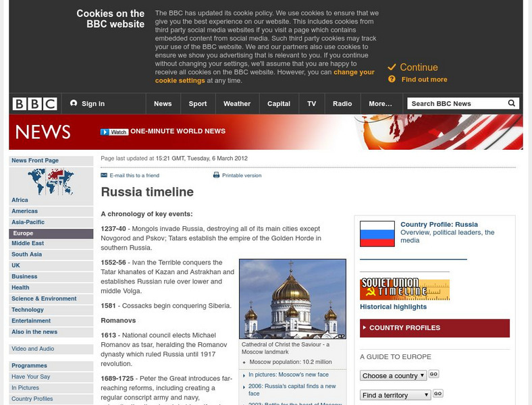
Task: Click into the Search BBC News field
Action: 458,103
